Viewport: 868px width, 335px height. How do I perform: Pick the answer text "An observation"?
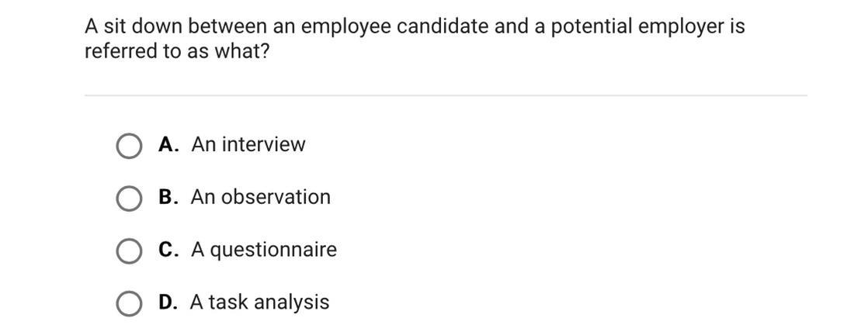pyautogui.click(x=261, y=197)
